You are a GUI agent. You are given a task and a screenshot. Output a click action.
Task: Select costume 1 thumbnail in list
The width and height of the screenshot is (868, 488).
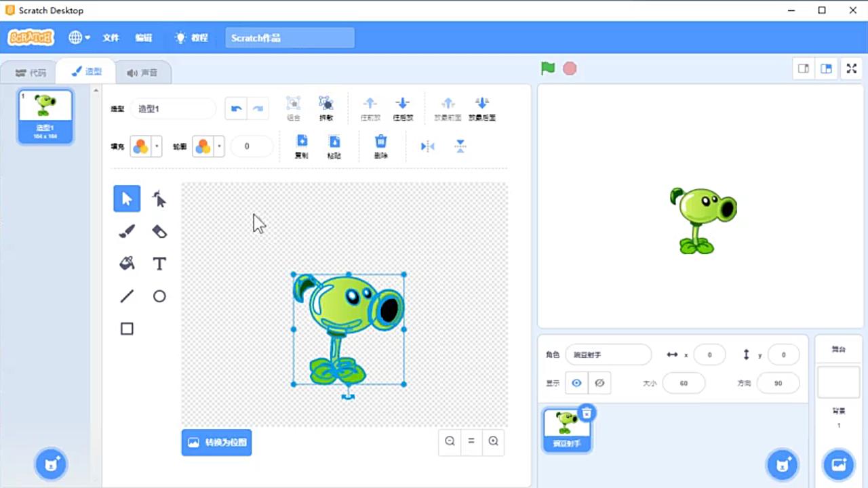point(45,116)
